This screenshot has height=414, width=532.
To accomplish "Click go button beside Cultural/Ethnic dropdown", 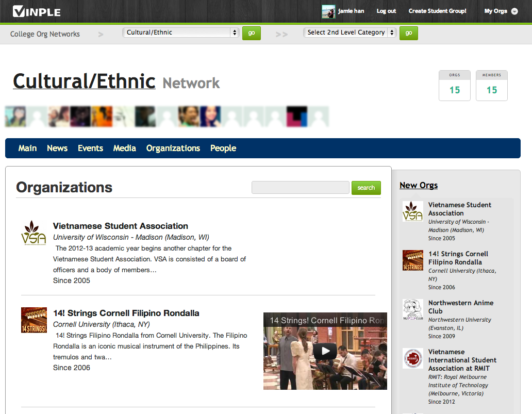I will tap(252, 33).
